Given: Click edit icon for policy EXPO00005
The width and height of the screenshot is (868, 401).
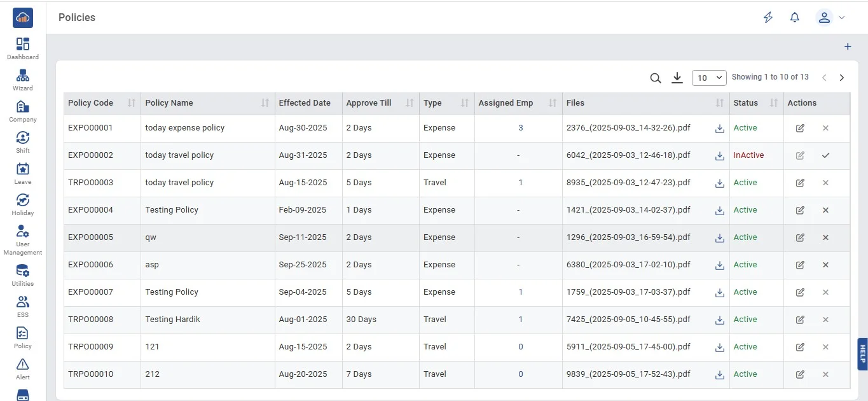Looking at the screenshot, I should pos(800,237).
